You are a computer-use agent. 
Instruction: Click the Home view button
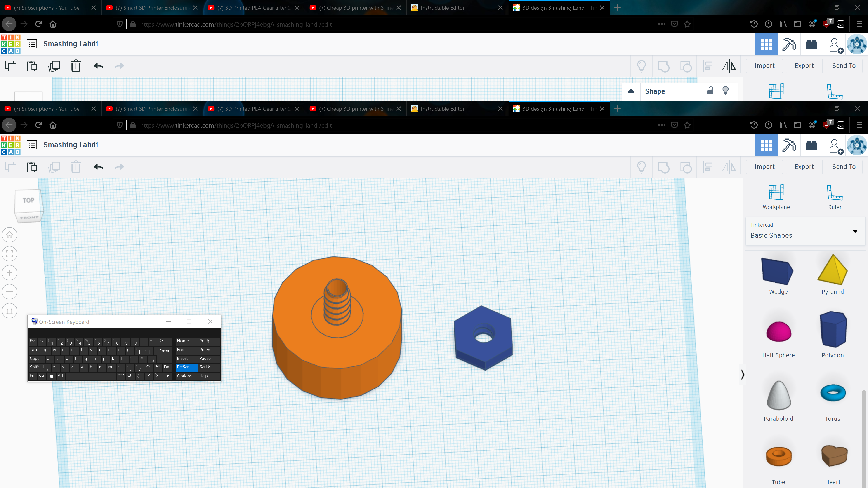(x=9, y=235)
